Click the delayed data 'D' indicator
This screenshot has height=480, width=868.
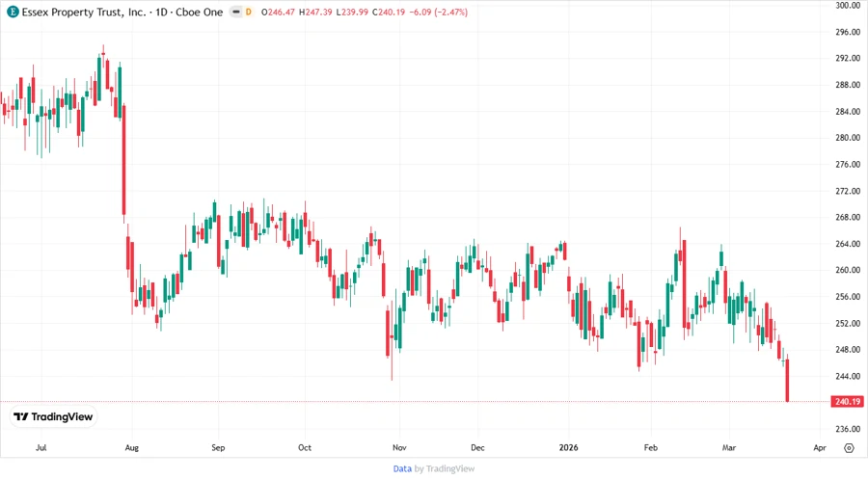tap(249, 12)
